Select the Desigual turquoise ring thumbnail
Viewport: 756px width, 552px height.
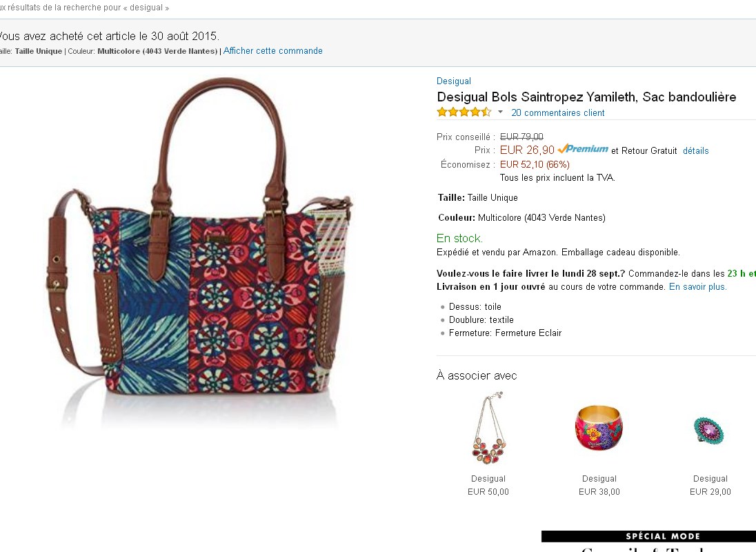pos(710,431)
